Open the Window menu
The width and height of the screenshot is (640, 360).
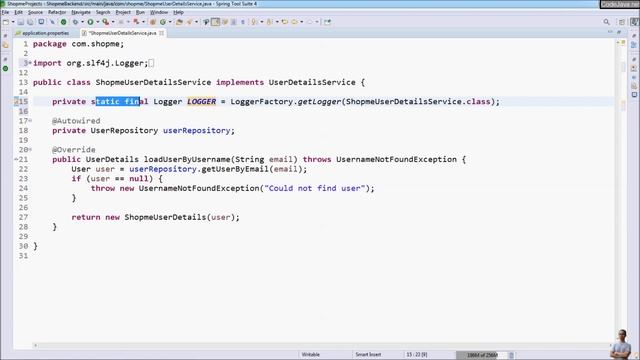(x=159, y=12)
